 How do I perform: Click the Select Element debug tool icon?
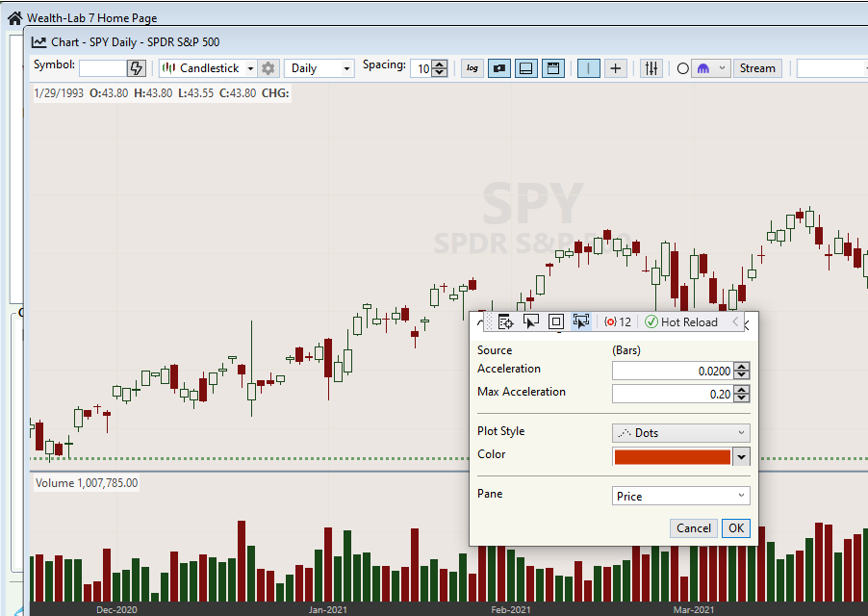click(530, 321)
